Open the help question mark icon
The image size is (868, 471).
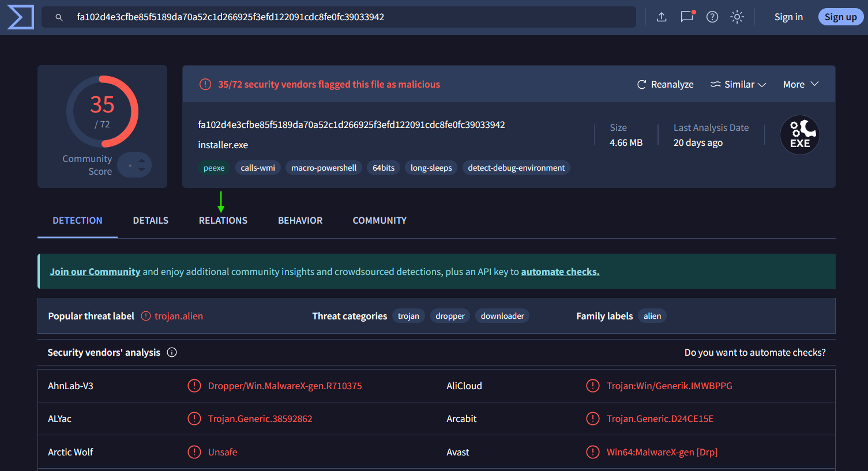[x=712, y=17]
